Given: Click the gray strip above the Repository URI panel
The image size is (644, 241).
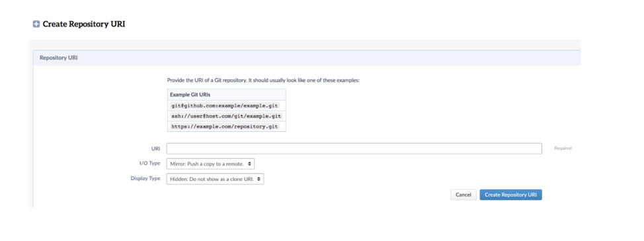Looking at the screenshot, I should pos(305,45).
